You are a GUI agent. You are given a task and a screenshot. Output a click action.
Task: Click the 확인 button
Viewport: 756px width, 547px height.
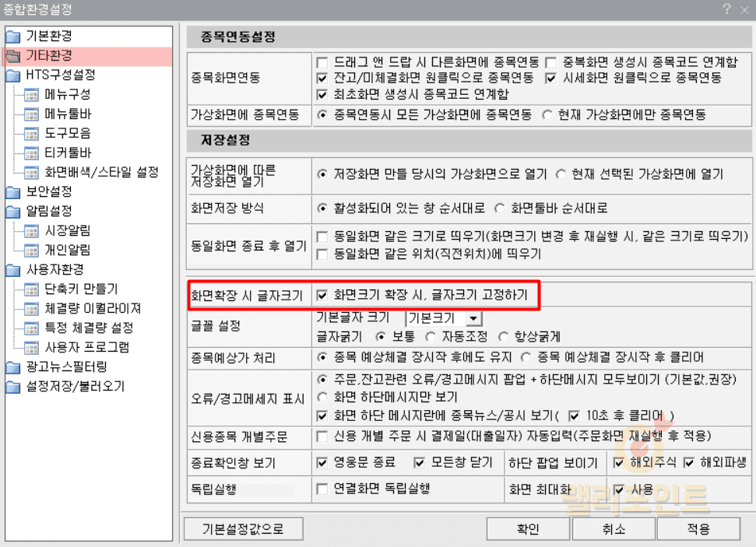(x=528, y=529)
